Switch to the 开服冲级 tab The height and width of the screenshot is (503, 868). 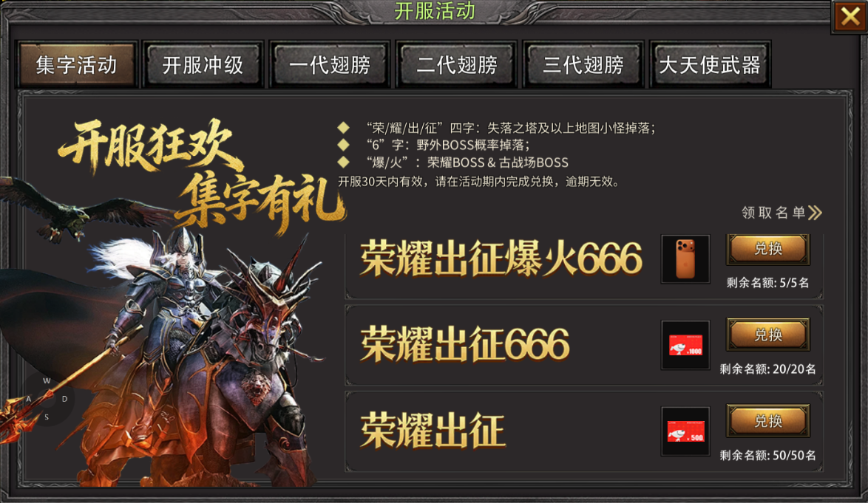click(x=203, y=65)
